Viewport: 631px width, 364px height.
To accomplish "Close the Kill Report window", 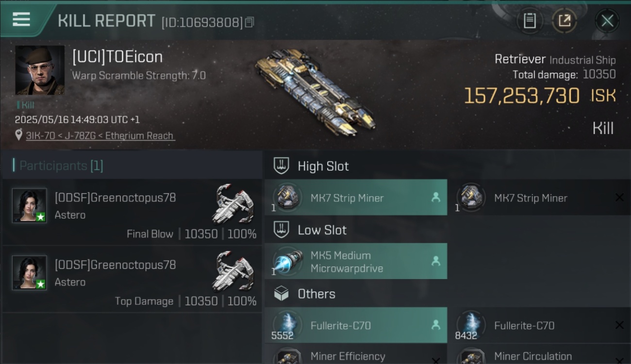I will point(607,21).
